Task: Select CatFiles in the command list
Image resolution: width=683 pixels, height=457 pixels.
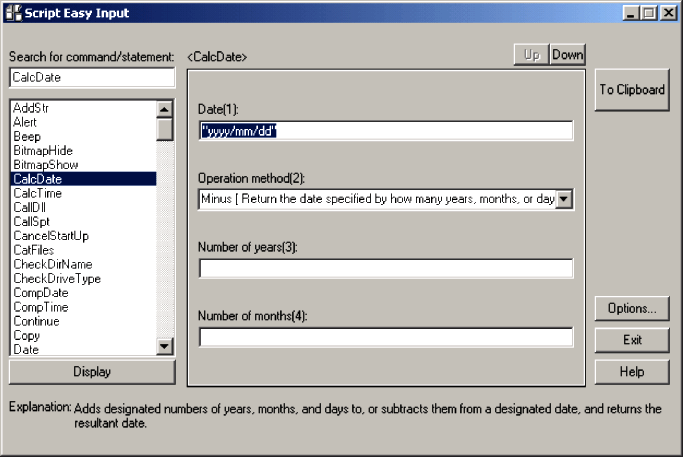Action: pos(83,250)
